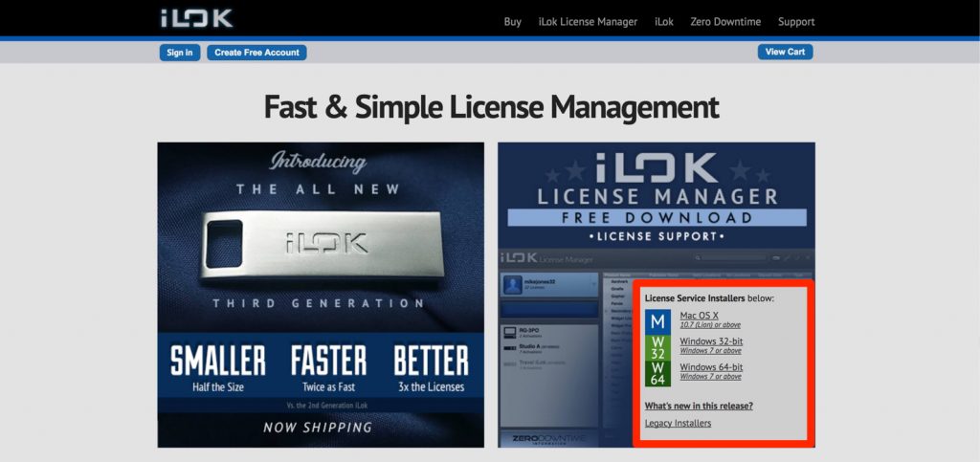The image size is (980, 462).
Task: Follow the Windows 64-bit installer link
Action: pyautogui.click(x=711, y=367)
